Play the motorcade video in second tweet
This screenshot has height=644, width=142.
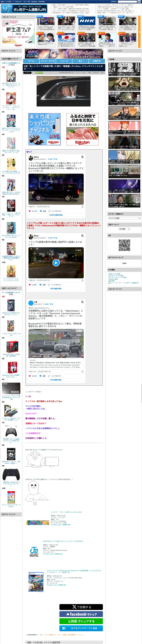pos(56,263)
